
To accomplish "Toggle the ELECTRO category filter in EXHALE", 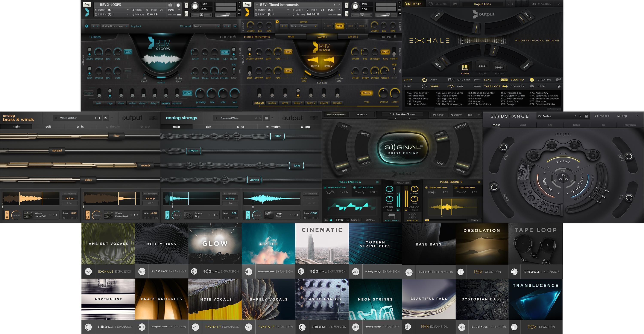I will click(x=517, y=79).
